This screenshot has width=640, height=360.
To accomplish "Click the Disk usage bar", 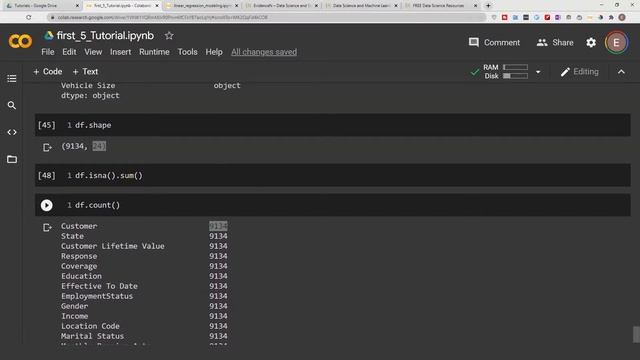I will (x=516, y=76).
